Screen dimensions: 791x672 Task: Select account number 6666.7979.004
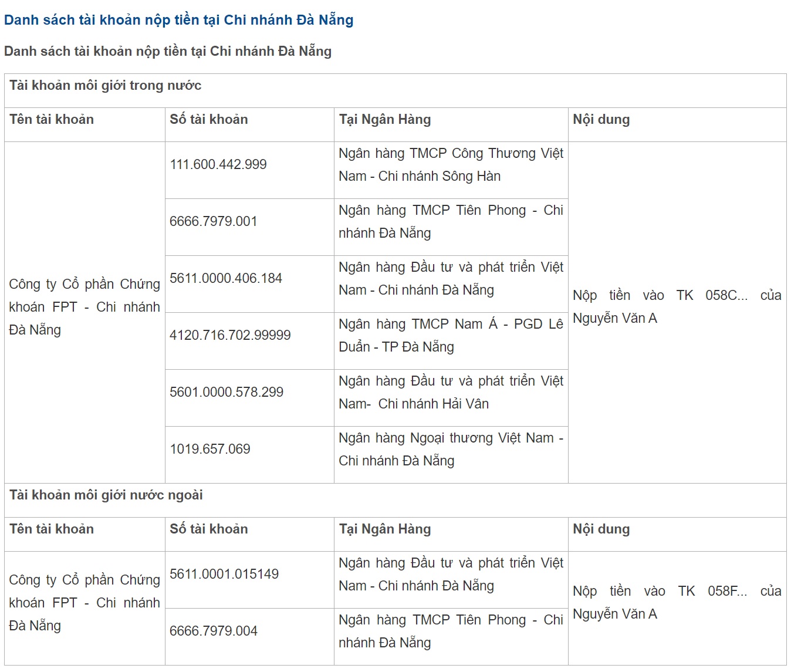pos(213,631)
